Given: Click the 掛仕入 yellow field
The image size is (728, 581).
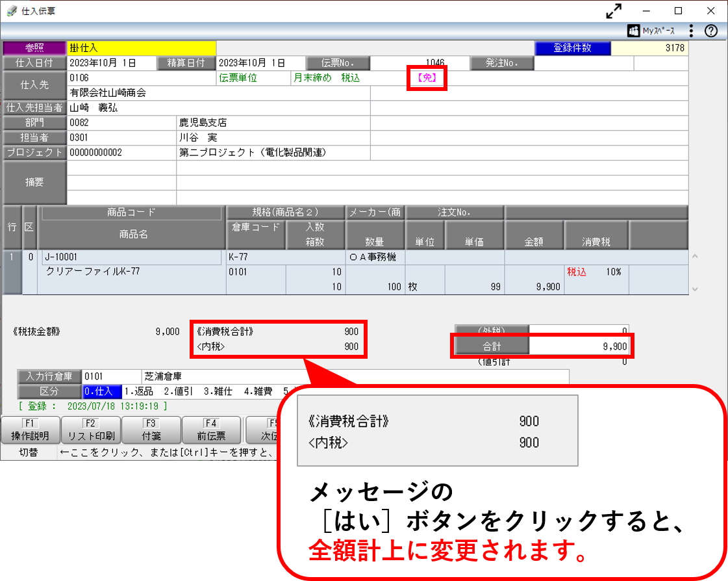Looking at the screenshot, I should click(x=142, y=48).
